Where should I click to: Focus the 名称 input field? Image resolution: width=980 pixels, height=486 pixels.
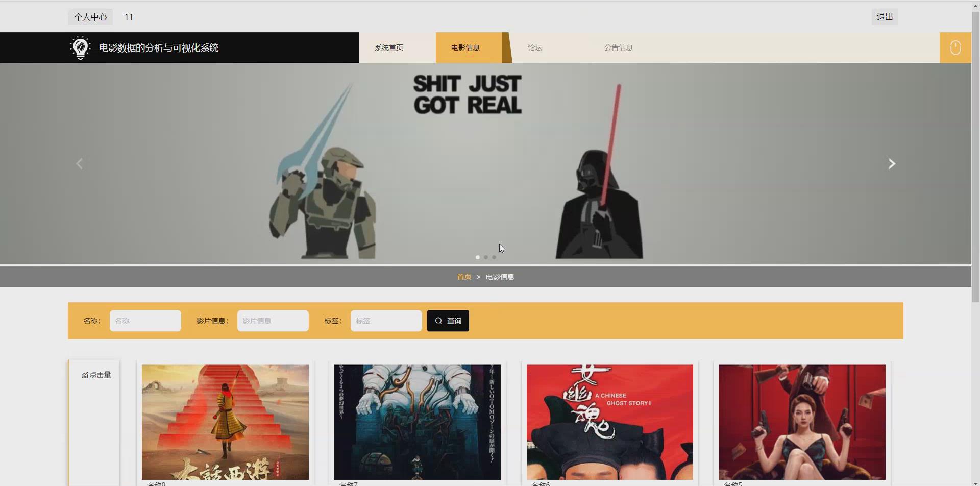click(145, 321)
